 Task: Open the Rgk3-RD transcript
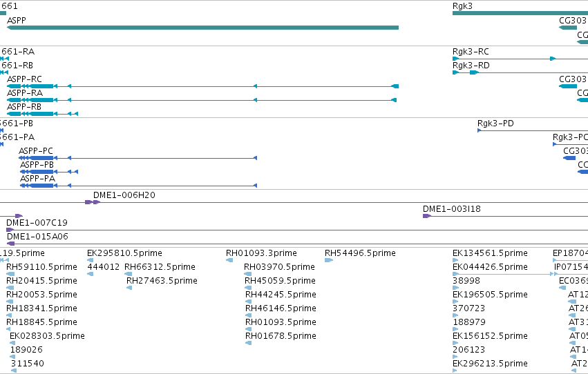pyautogui.click(x=520, y=72)
